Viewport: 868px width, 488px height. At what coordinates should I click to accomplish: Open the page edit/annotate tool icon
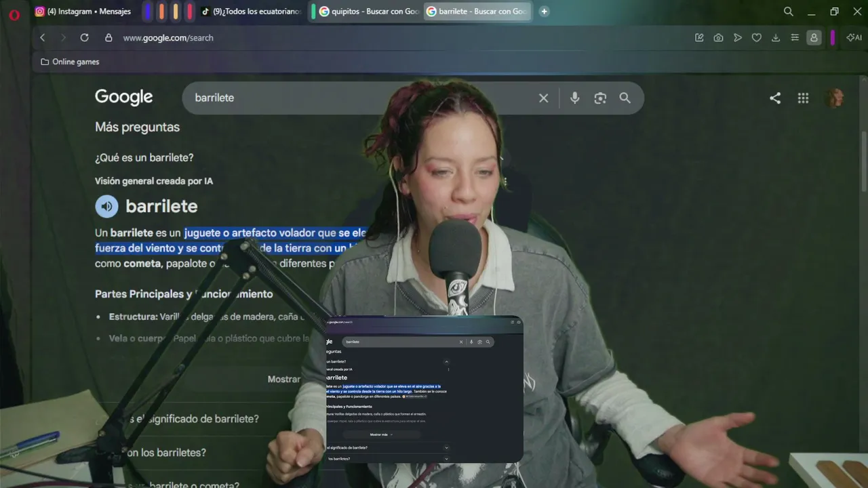tap(699, 38)
